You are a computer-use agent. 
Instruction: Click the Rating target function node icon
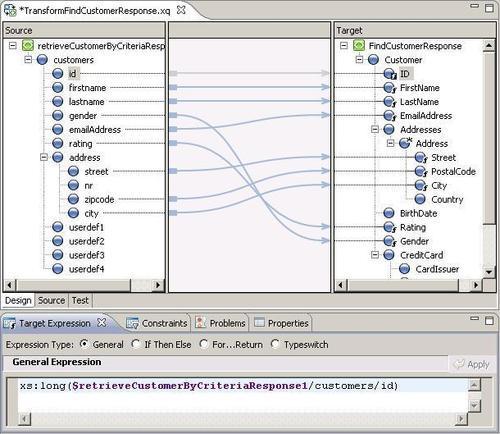click(389, 227)
